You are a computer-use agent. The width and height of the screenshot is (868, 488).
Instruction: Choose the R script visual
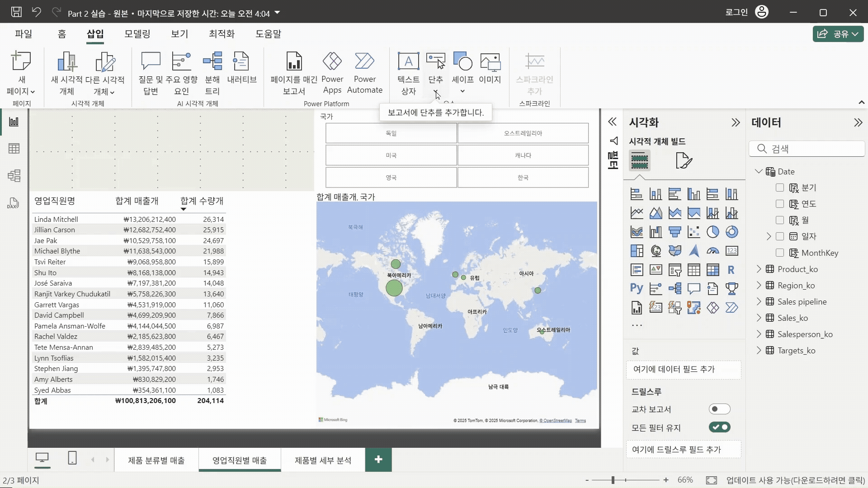point(731,270)
